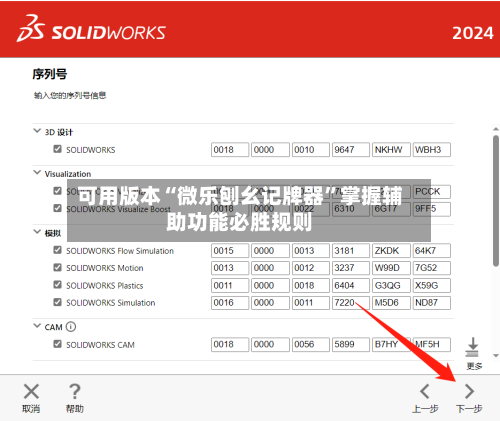This screenshot has width=500, height=421.
Task: Click CAM serial field 0056
Action: [311, 345]
